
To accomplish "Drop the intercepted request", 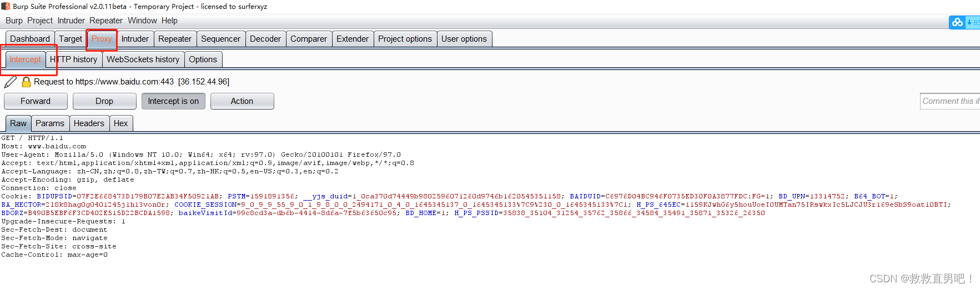I will [104, 101].
